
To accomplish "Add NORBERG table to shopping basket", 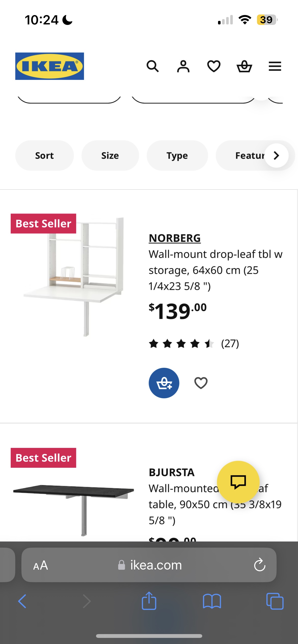I will [164, 383].
